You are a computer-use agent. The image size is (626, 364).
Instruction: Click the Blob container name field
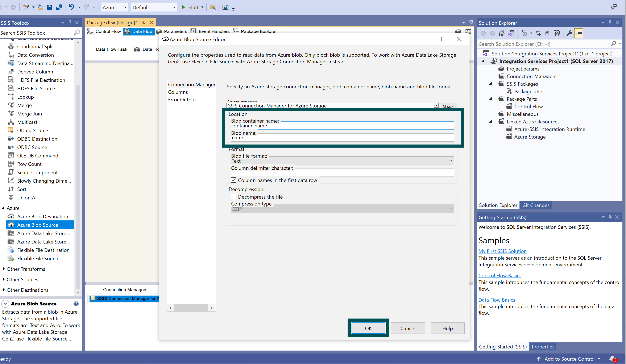coord(342,125)
